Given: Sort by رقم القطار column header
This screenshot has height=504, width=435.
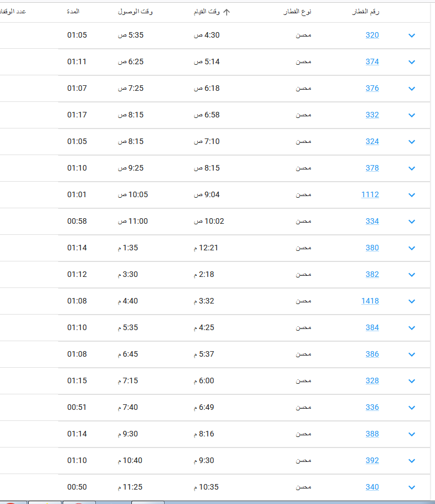Looking at the screenshot, I should click(x=366, y=12).
